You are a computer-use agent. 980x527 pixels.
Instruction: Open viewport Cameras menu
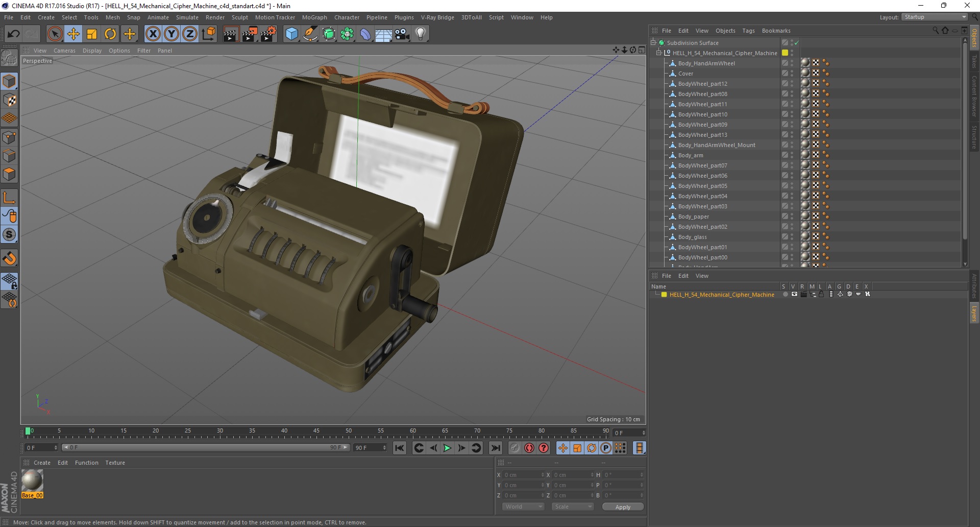pos(64,51)
